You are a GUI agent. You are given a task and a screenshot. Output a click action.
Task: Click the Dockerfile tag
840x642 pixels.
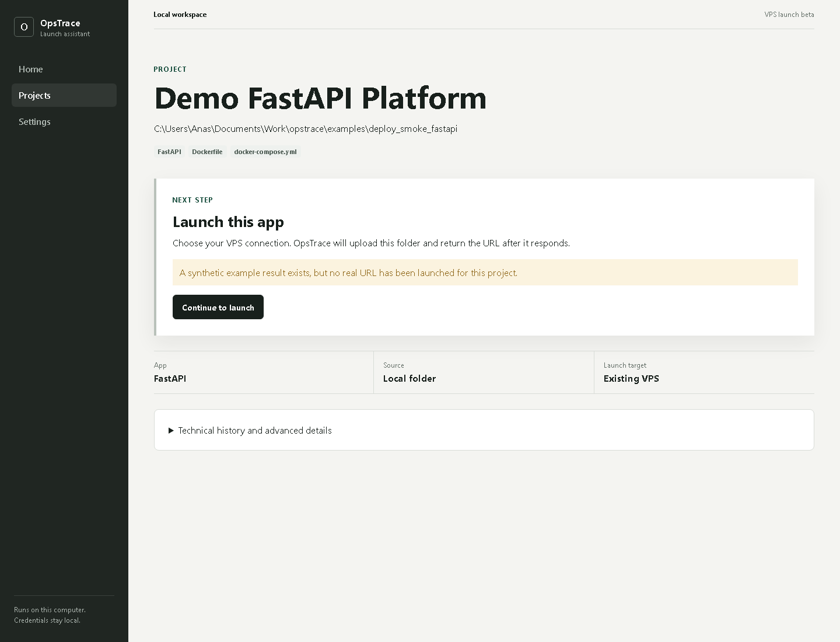[207, 152]
